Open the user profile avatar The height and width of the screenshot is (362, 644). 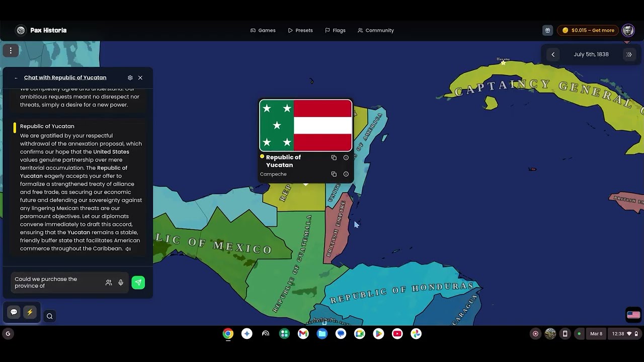(x=628, y=30)
